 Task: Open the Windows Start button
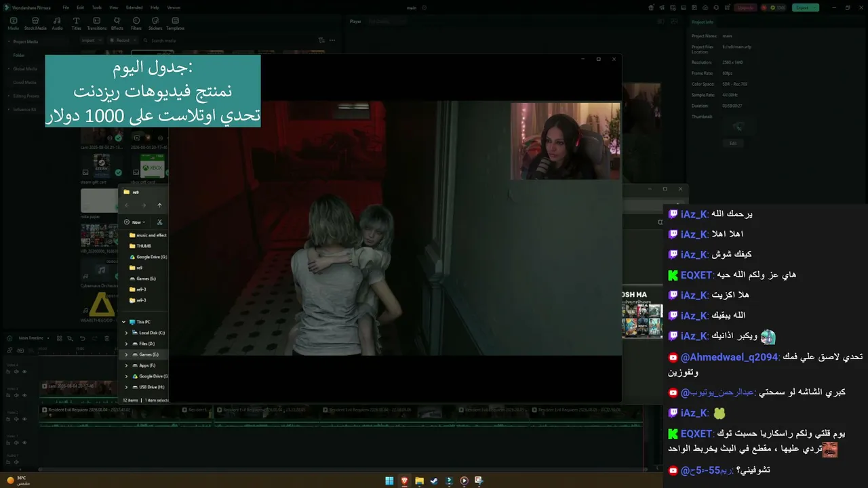point(389,481)
